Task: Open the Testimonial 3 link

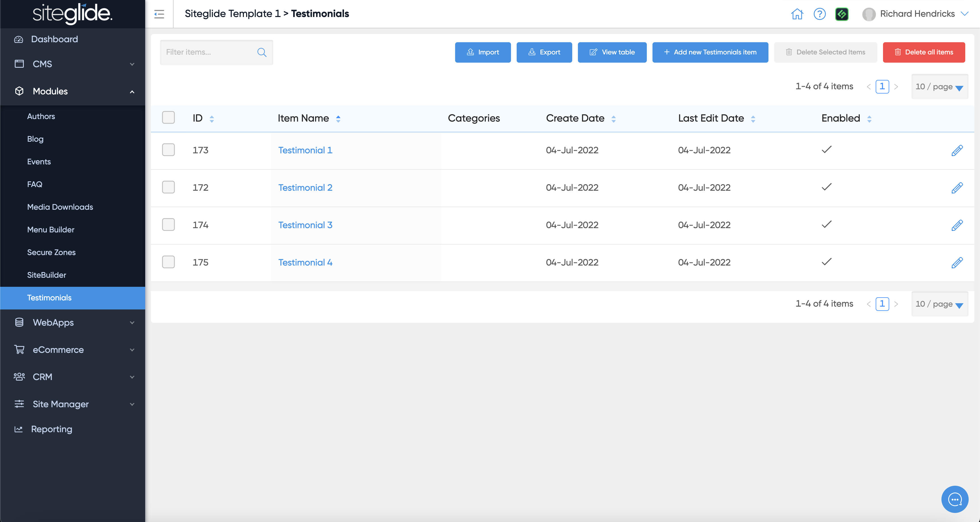Action: pyautogui.click(x=305, y=225)
